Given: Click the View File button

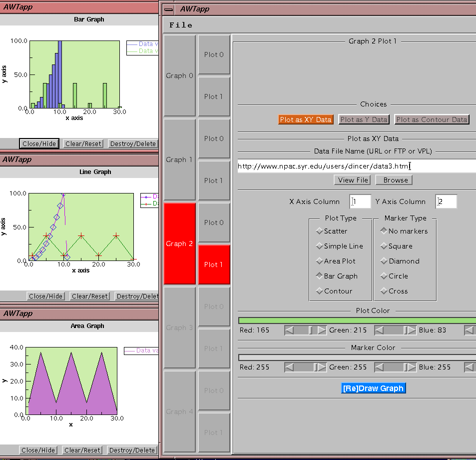Looking at the screenshot, I should (353, 180).
